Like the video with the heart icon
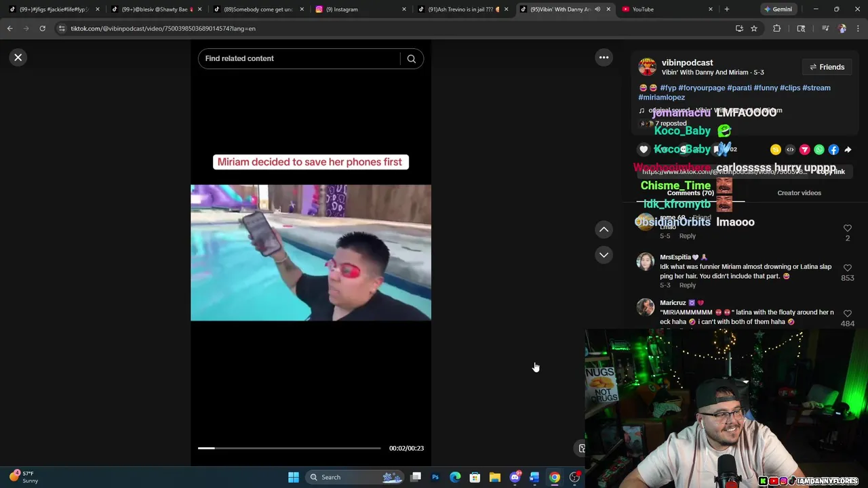Image resolution: width=868 pixels, height=488 pixels. tap(644, 150)
